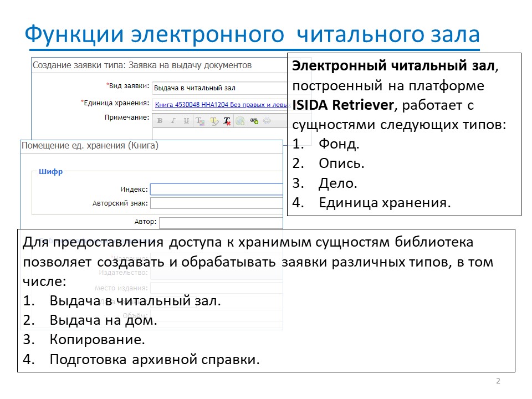Click into the Автор input field
Screen dimensions: 532x399
221,223
